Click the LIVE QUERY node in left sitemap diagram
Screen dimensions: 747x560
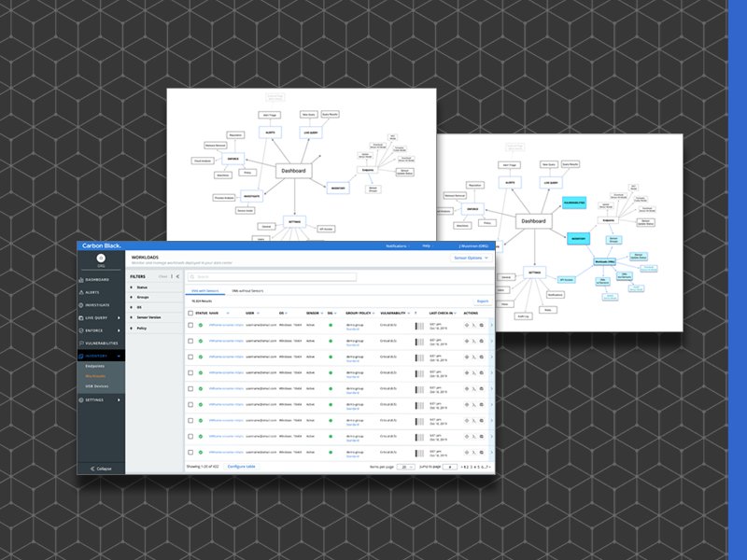[x=311, y=133]
